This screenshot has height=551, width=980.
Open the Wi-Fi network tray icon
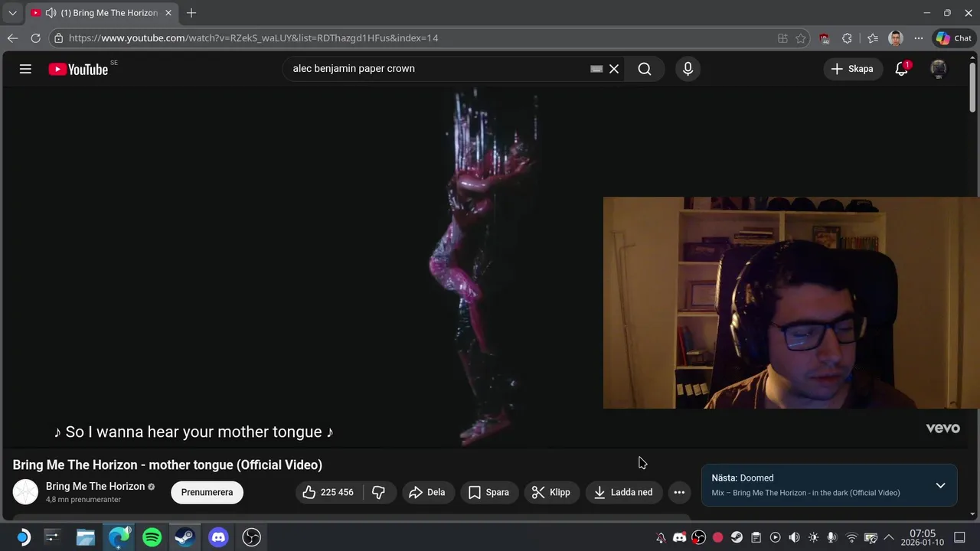coord(851,537)
